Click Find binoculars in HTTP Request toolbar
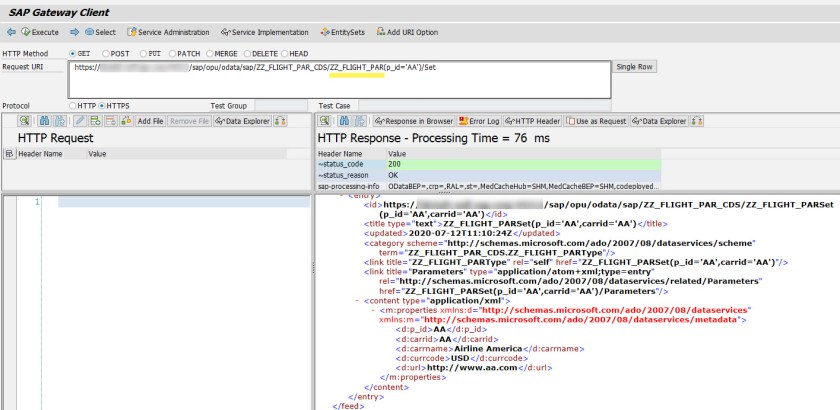 (45, 121)
